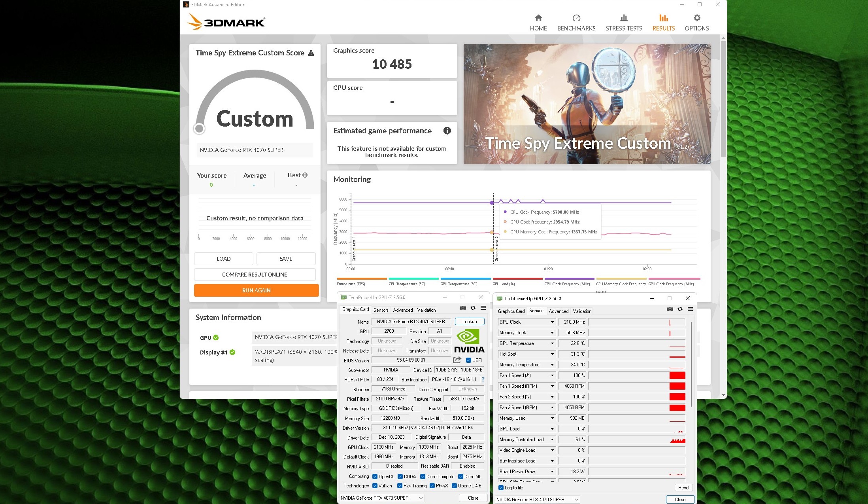Switch to the Advanced tab in left GPU-Z
Image resolution: width=868 pixels, height=504 pixels.
tap(403, 310)
